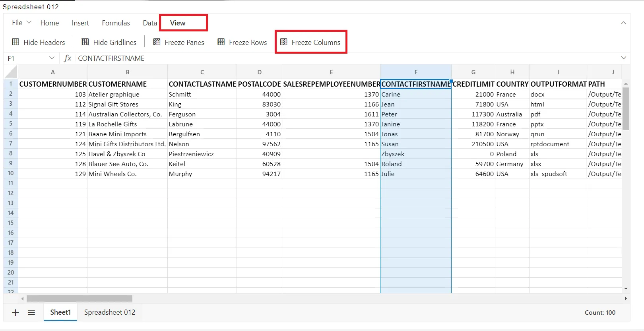The width and height of the screenshot is (644, 331).
Task: Click the POSTALCODE header cell
Action: (x=260, y=84)
